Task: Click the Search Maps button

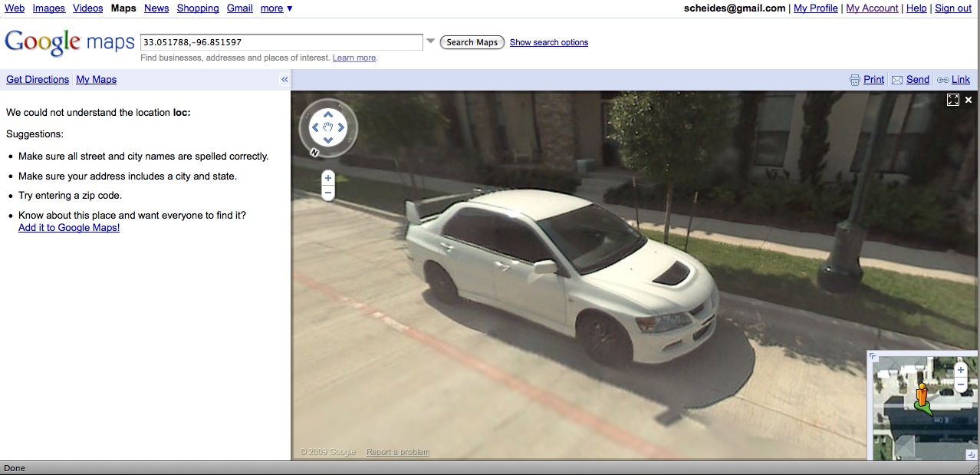Action: coord(472,42)
